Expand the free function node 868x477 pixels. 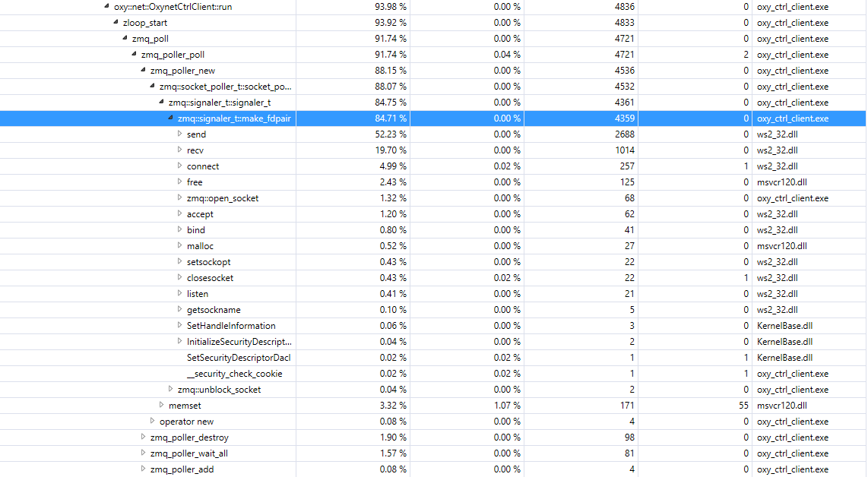pyautogui.click(x=180, y=182)
